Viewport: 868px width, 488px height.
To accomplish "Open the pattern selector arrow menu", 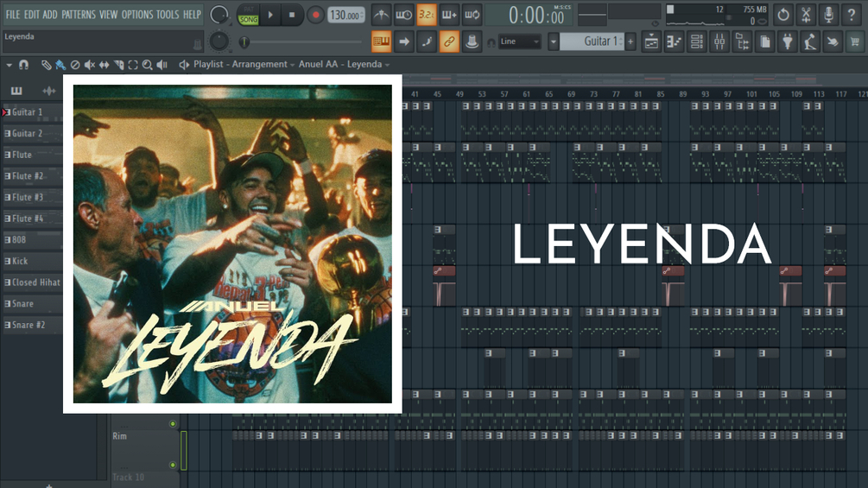I will tap(553, 41).
